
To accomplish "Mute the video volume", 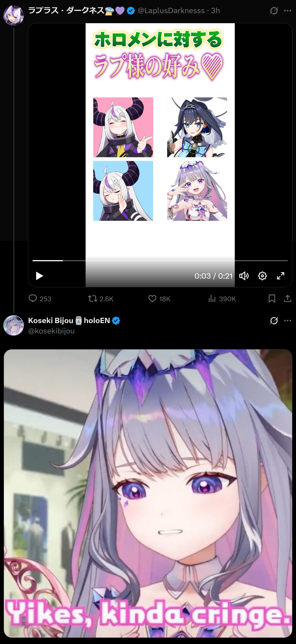I will pos(244,276).
